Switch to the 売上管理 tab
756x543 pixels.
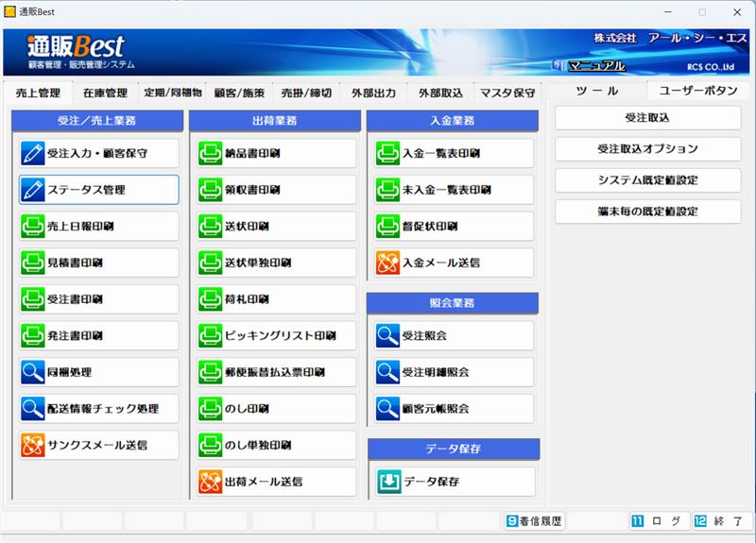click(x=38, y=93)
